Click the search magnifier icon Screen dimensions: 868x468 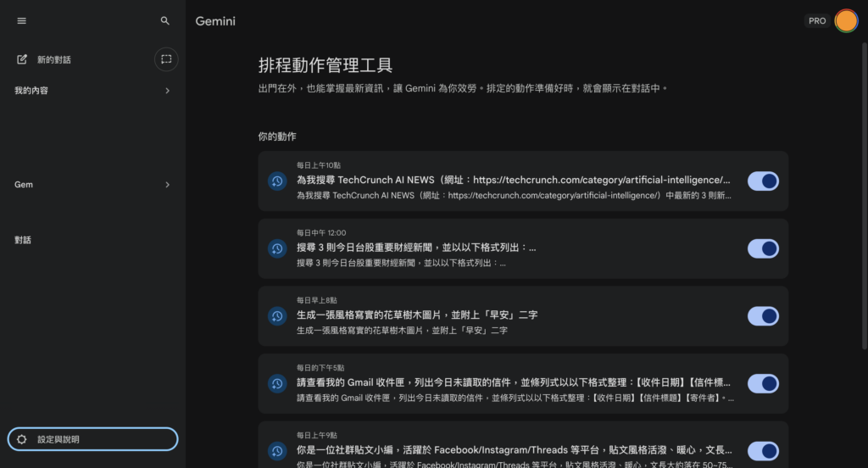pos(165,21)
